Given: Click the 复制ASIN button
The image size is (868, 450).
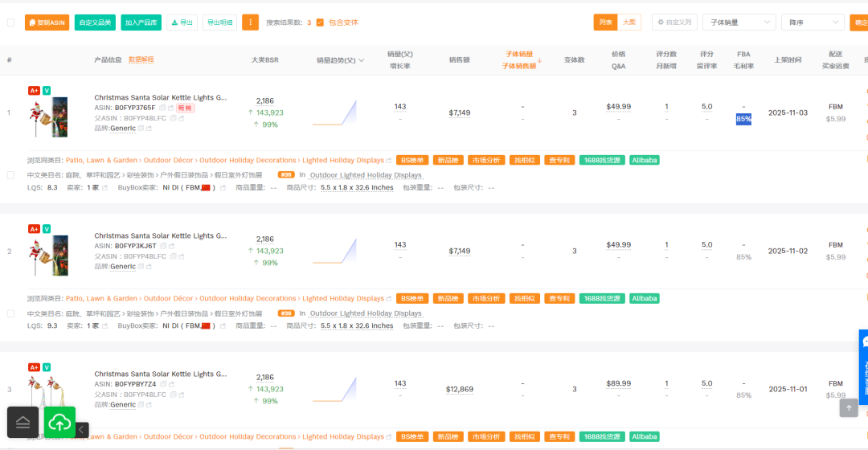Looking at the screenshot, I should coord(47,22).
